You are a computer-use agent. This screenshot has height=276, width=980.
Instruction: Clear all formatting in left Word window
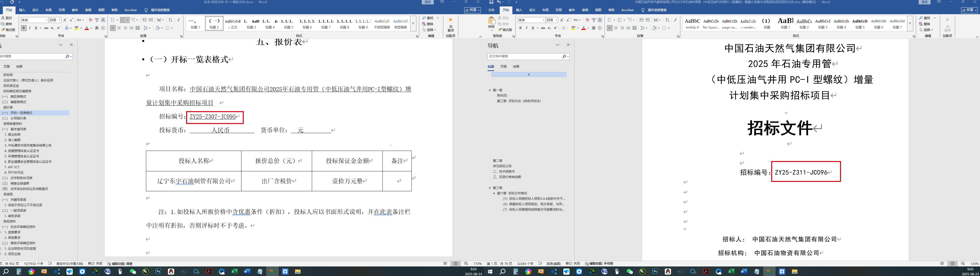(x=91, y=20)
